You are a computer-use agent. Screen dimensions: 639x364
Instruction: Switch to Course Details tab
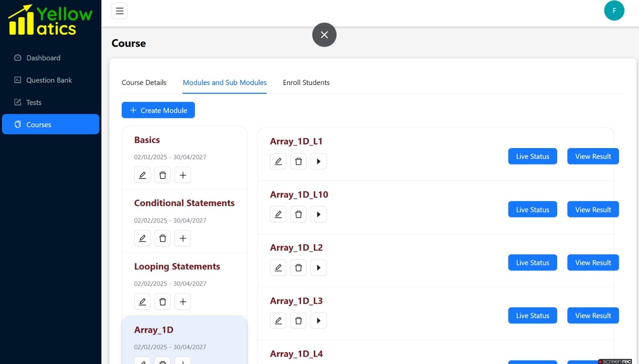pyautogui.click(x=144, y=83)
